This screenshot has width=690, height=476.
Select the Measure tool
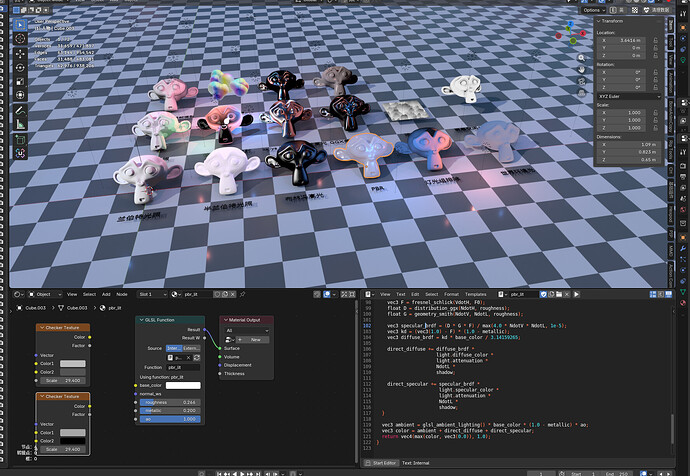click(x=20, y=124)
